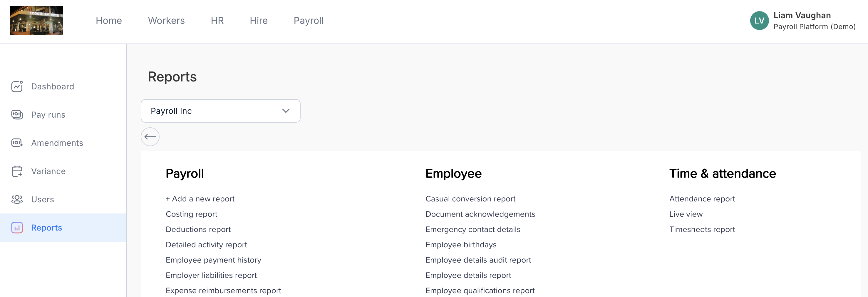This screenshot has height=297, width=868.
Task: Go to the Hire navigation tab
Action: pos(259,21)
